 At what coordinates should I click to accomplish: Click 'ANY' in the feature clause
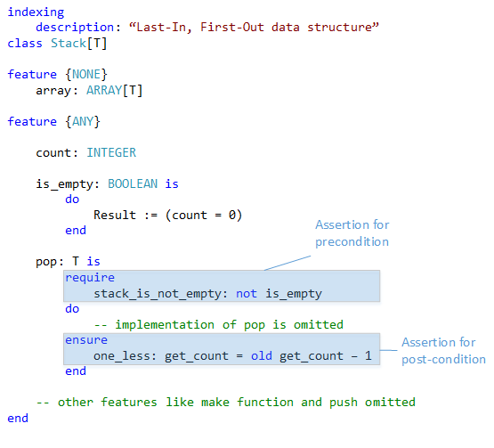(83, 121)
